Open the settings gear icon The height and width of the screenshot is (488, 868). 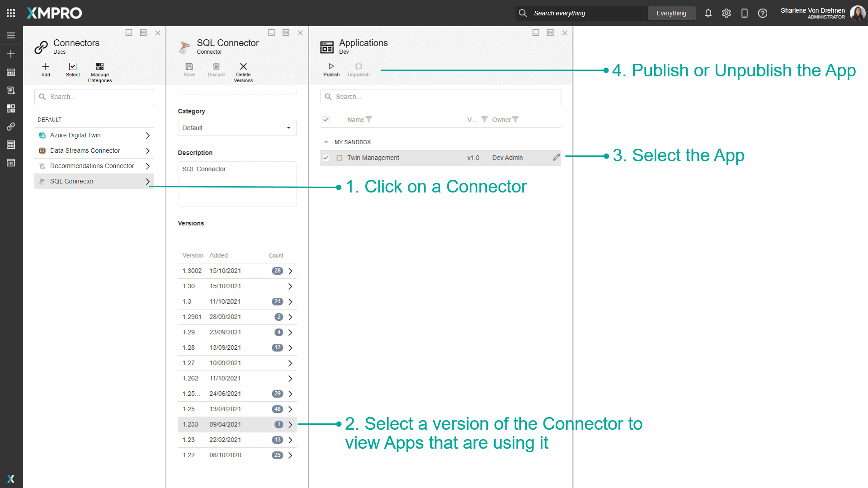click(726, 13)
